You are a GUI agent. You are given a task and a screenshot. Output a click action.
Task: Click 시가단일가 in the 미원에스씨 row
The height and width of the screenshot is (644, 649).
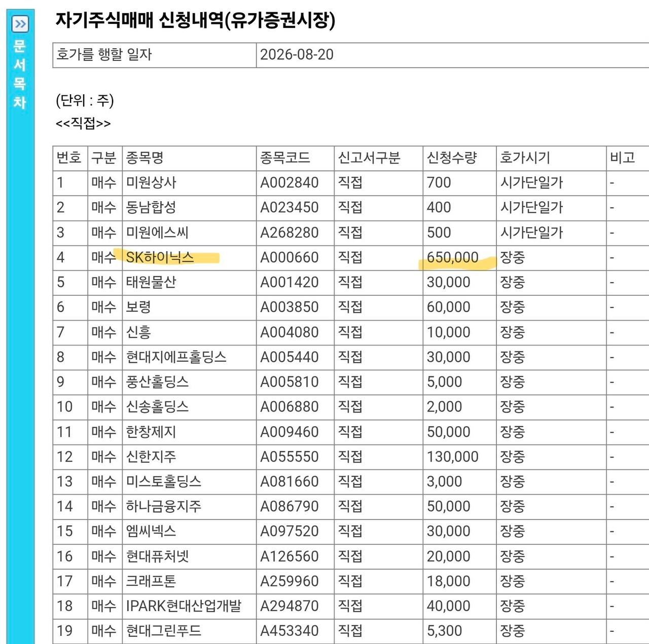(531, 233)
